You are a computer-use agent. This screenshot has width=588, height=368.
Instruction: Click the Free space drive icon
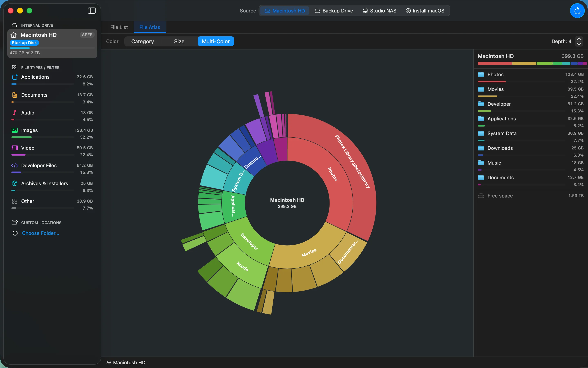481,196
